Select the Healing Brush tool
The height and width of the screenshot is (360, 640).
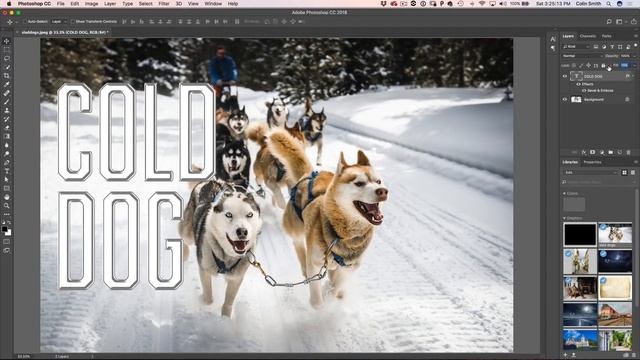[x=7, y=93]
